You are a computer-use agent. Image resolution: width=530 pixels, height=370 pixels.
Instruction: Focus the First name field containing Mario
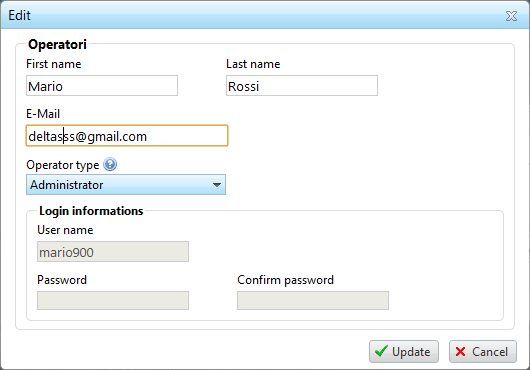point(102,86)
